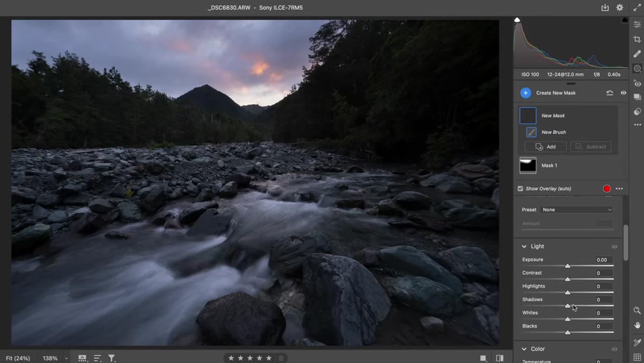Viewport: 644px width, 363px height.
Task: Open the zoom percentage dropdown arrow
Action: 67,358
